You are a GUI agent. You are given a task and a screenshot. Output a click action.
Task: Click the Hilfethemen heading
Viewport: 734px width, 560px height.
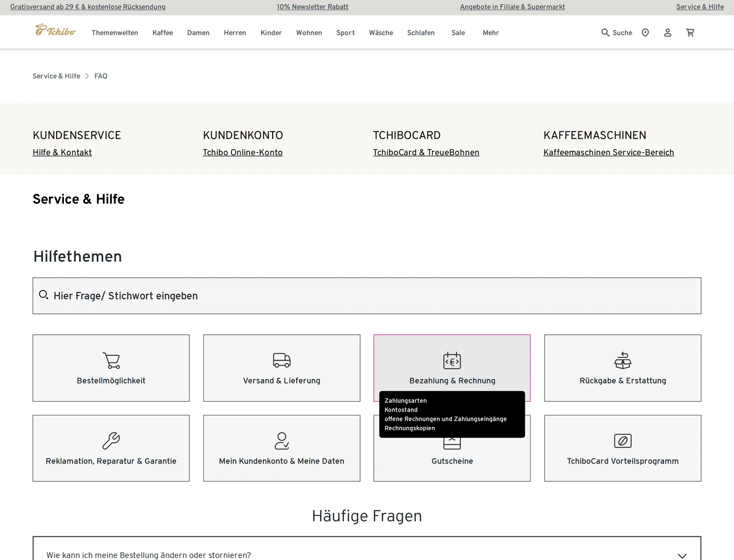pyautogui.click(x=78, y=256)
